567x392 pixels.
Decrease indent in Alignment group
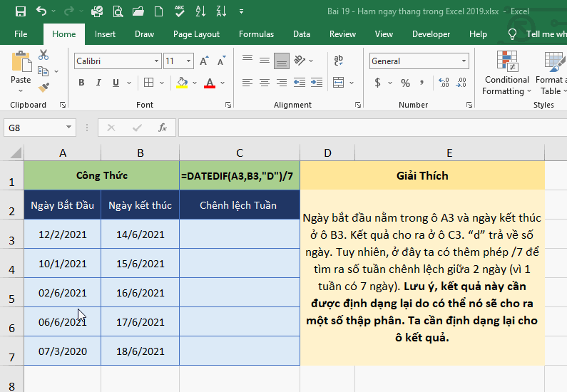[x=300, y=83]
